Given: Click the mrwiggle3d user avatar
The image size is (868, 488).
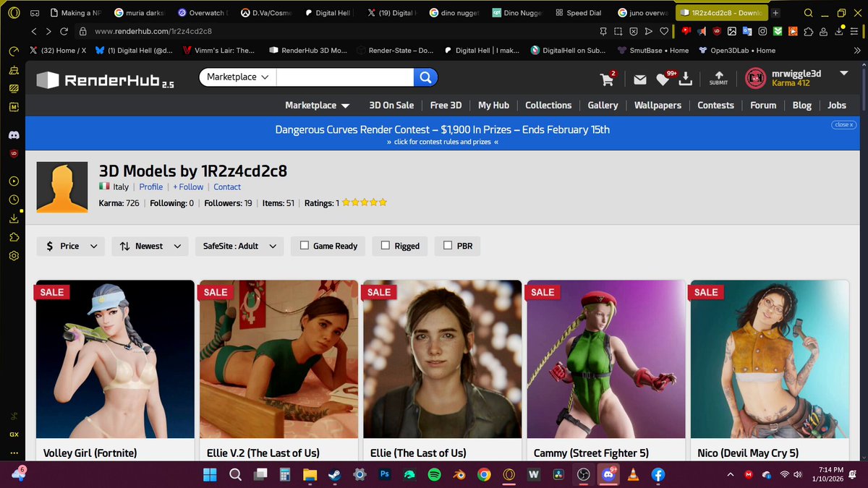Looking at the screenshot, I should 755,78.
